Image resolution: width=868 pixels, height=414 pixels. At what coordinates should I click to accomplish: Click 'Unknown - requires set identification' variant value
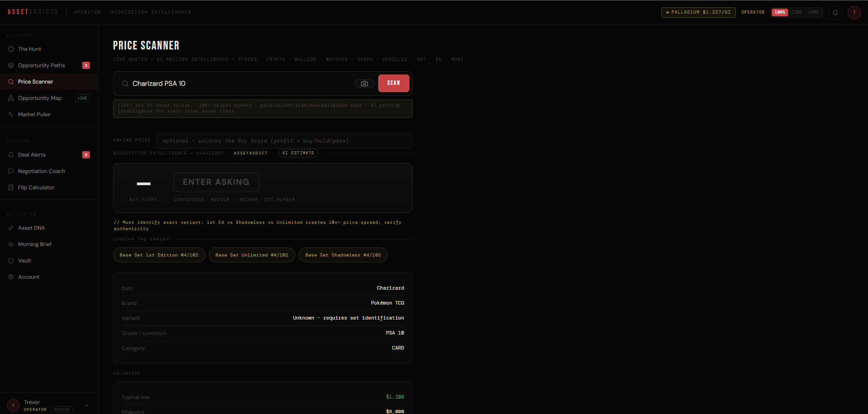(348, 318)
